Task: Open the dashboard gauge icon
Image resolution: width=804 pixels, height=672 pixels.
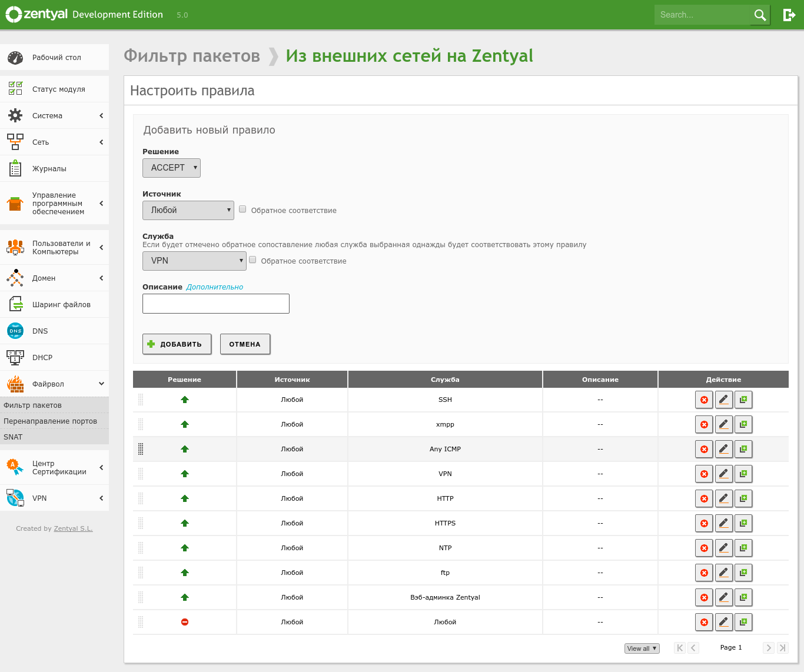Action: [15, 58]
